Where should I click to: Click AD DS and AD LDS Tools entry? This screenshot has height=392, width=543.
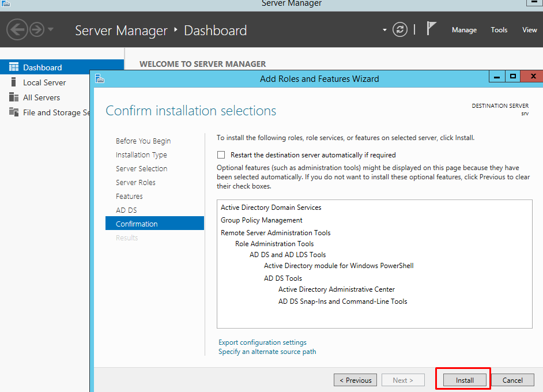(x=288, y=255)
